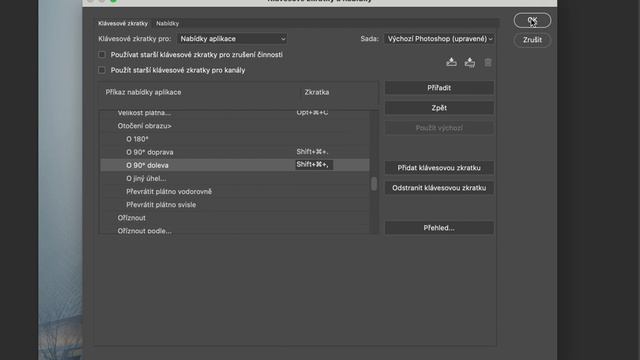Click the save set as new icon

click(470, 62)
